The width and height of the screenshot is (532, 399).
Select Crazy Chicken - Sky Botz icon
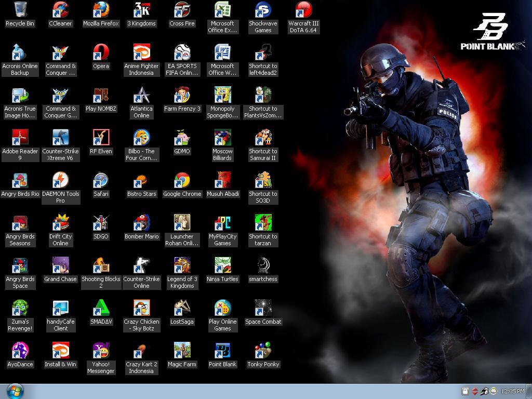[141, 308]
